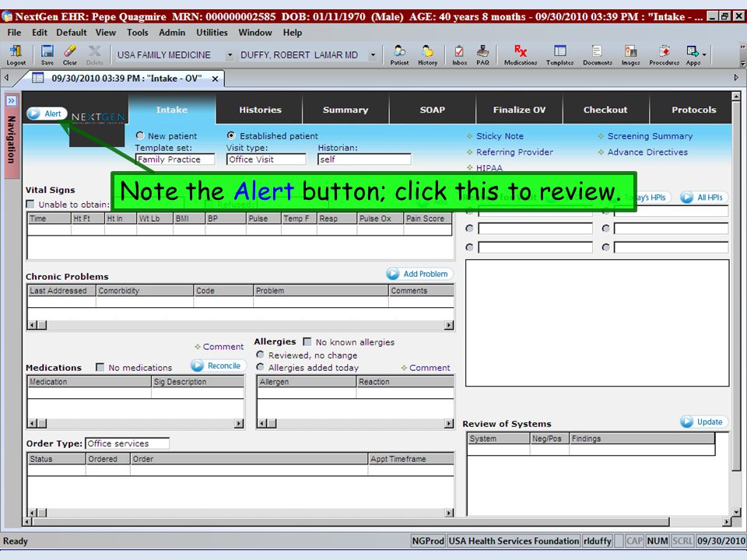
Task: Open the Referring Provider link
Action: click(514, 152)
